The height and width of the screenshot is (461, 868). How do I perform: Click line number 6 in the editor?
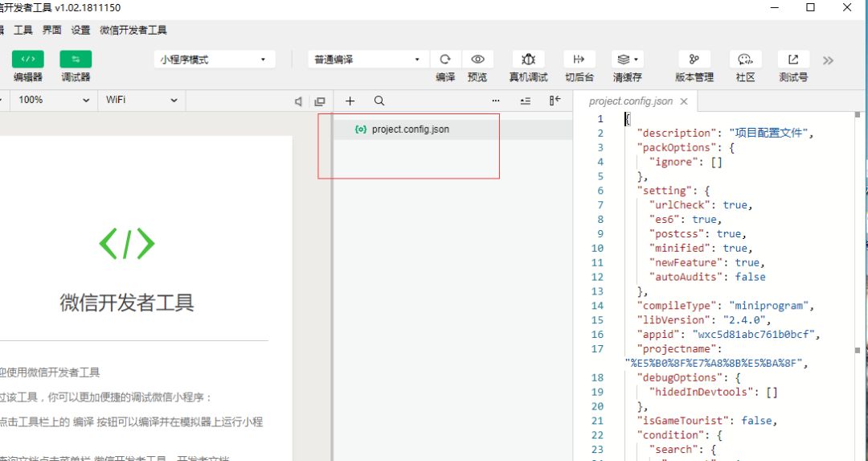point(600,191)
